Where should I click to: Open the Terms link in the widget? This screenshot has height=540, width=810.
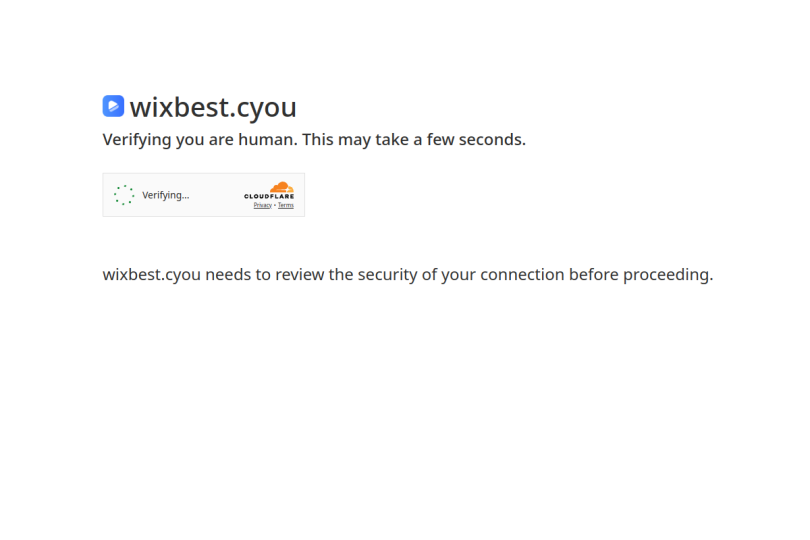click(x=286, y=205)
